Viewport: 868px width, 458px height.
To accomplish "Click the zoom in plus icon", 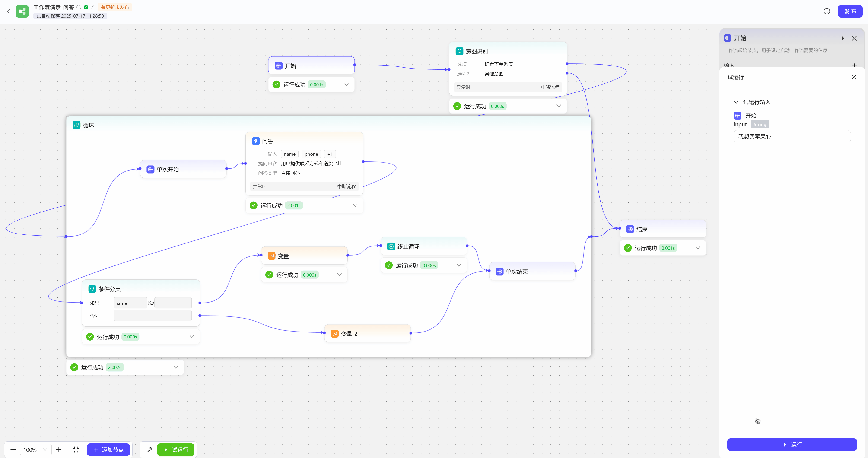I will coord(59,450).
